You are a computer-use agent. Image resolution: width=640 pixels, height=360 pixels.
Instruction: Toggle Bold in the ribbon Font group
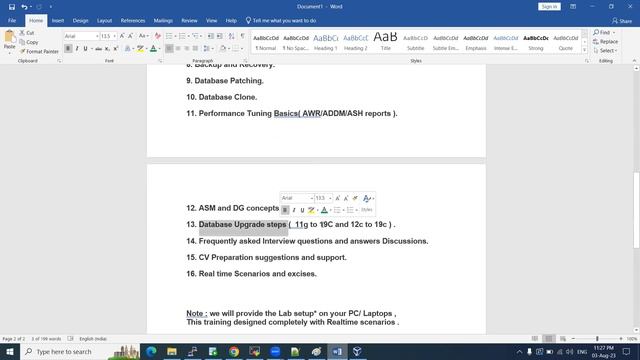(68, 49)
